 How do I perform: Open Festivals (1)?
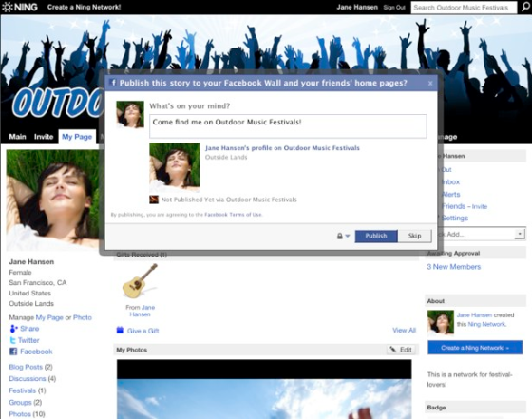pos(28,390)
